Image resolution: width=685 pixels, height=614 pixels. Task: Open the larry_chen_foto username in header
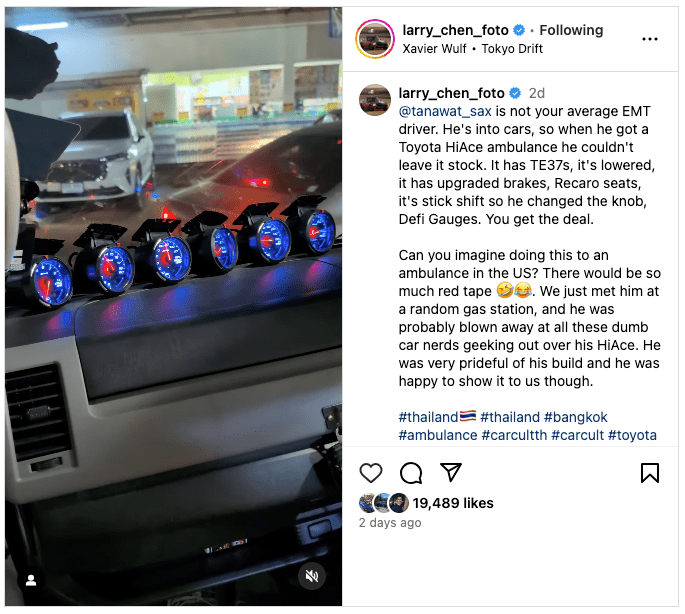coord(455,30)
